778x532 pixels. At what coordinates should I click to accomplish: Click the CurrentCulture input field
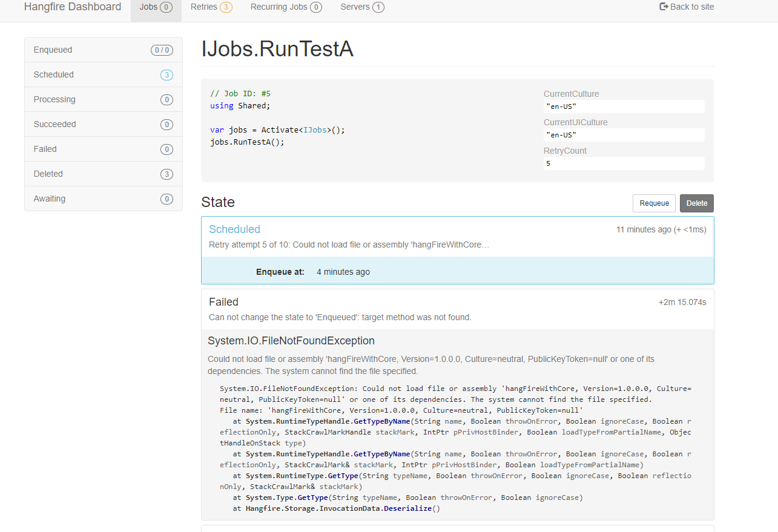[624, 106]
